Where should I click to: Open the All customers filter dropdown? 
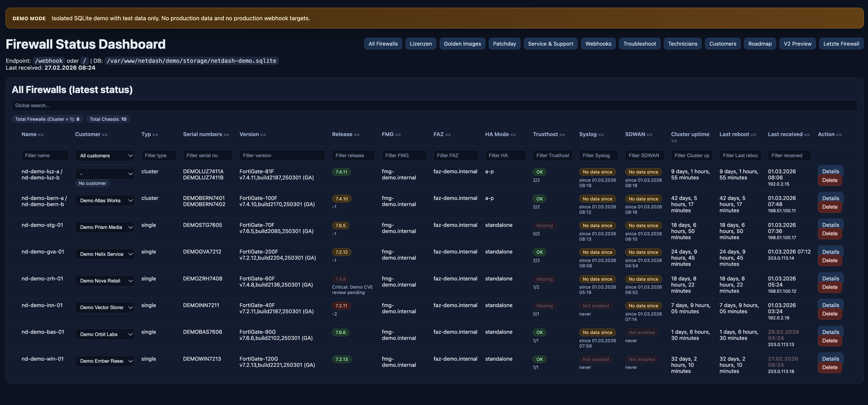(x=105, y=156)
